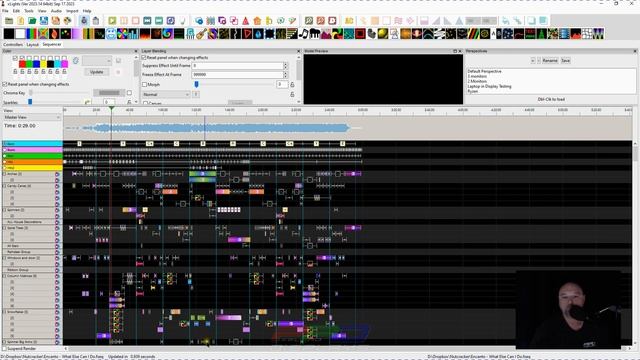Viewport: 640px width, 360px height.
Task: Toggle checkbox above the blue color swatch
Action: pos(36,58)
